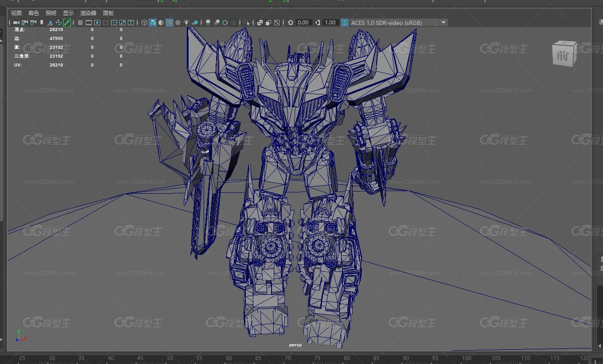Toggle viewport Shadows icon

coord(195,23)
